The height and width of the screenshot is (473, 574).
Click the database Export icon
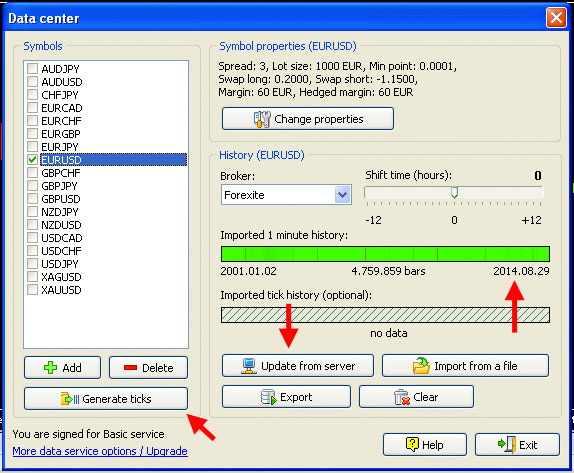point(268,397)
